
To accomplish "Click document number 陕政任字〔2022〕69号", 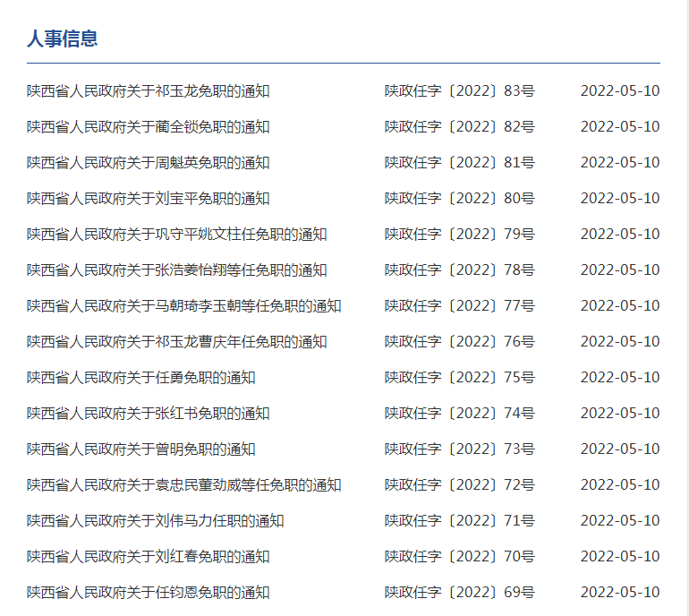I will pos(459,593).
